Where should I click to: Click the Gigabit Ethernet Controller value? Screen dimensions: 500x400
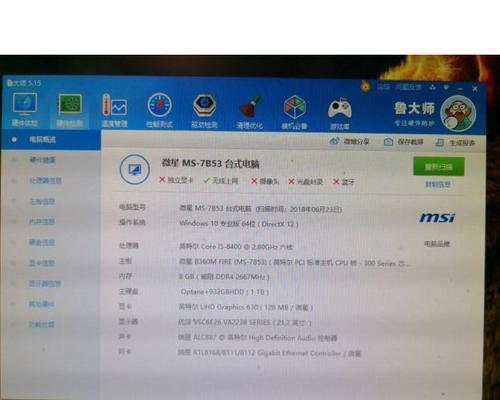coord(269,353)
